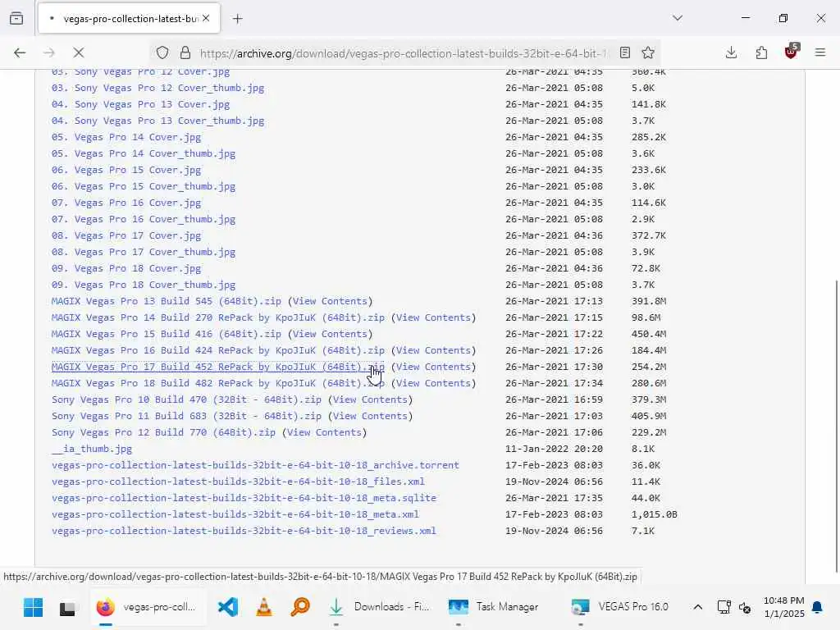Open the __ia_thumb.jpg file link
The image size is (840, 630).
point(92,449)
